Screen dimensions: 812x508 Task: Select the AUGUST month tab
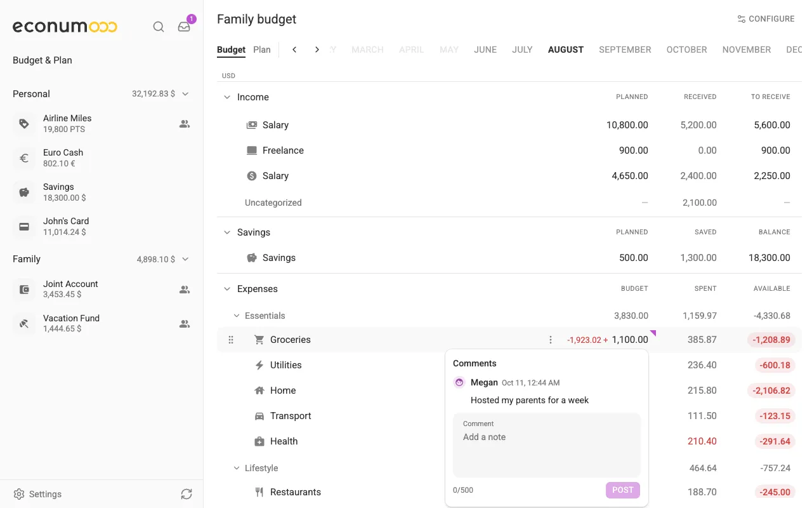click(x=566, y=50)
